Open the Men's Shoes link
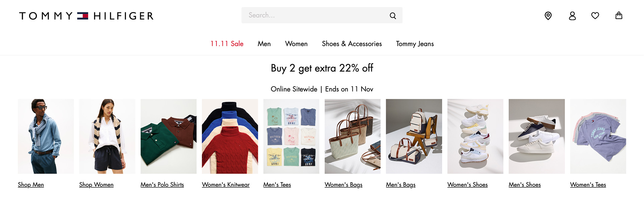The height and width of the screenshot is (201, 644). (524, 185)
